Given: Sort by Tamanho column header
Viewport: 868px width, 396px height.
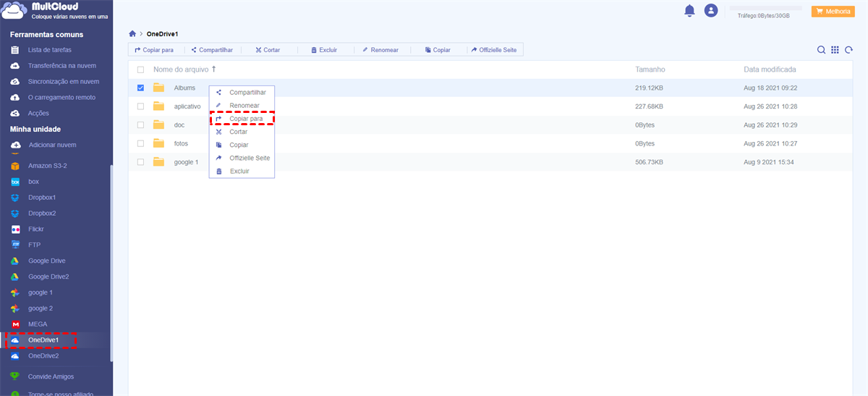Looking at the screenshot, I should point(650,69).
